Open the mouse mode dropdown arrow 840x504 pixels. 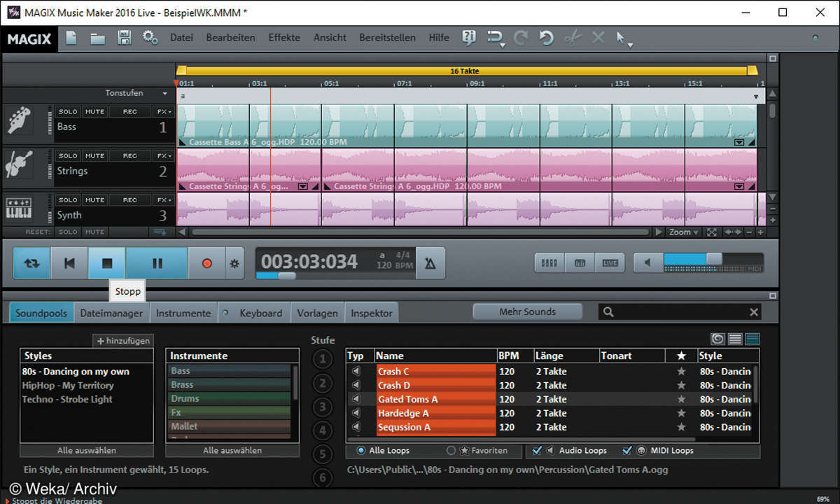[x=630, y=45]
